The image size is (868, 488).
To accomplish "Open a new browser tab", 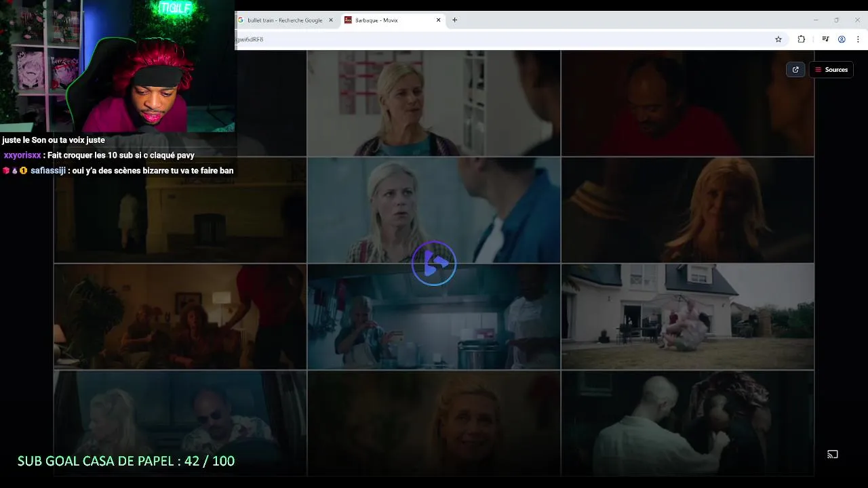I will click(x=455, y=20).
